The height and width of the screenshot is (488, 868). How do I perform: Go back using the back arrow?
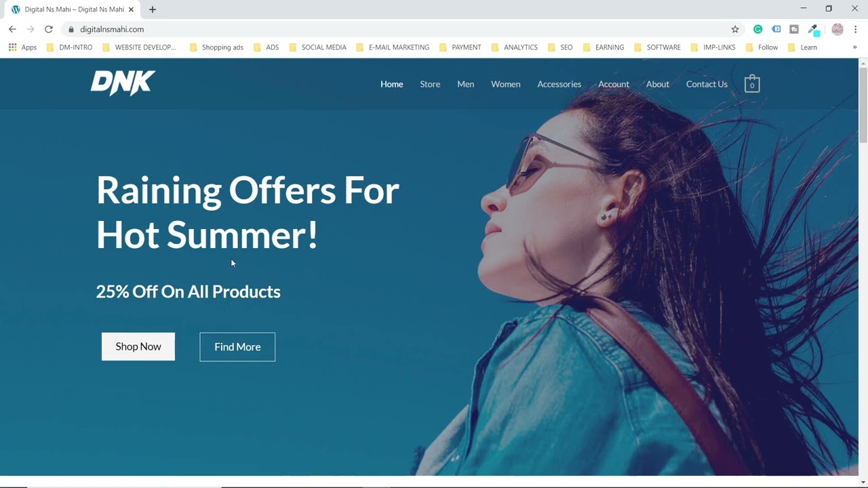click(x=12, y=29)
